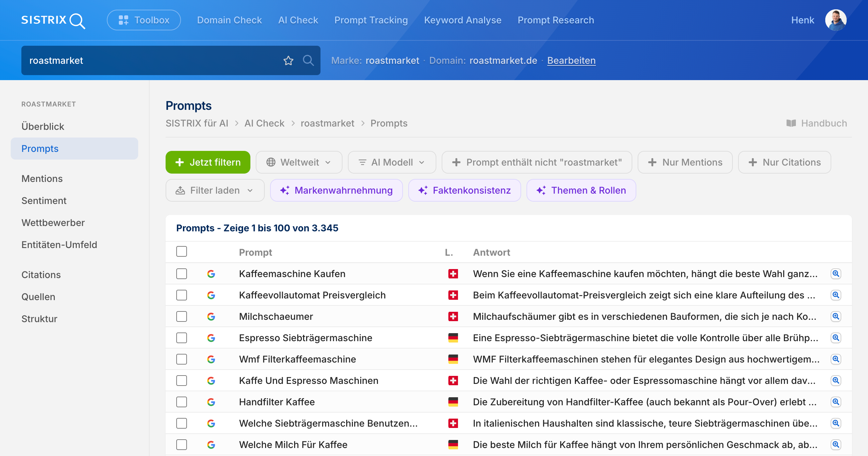Open the Toolbox menu
Screen dimensions: 868x456
tap(144, 20)
